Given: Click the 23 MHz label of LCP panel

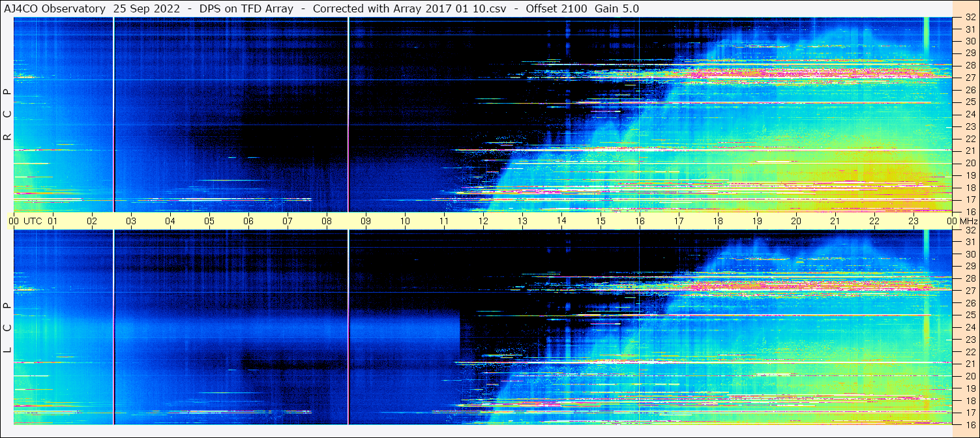Looking at the screenshot, I should (970, 340).
